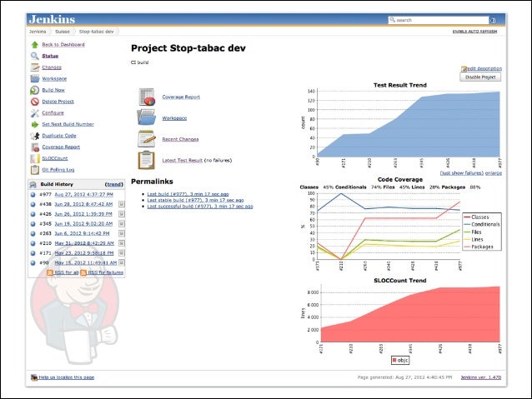Open the Build History trend link

point(114,184)
